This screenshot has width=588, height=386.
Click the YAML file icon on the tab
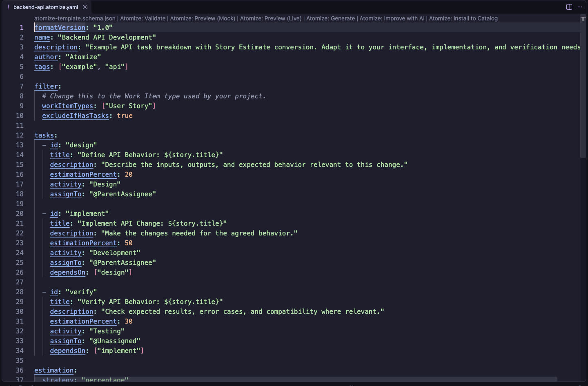pyautogui.click(x=8, y=7)
